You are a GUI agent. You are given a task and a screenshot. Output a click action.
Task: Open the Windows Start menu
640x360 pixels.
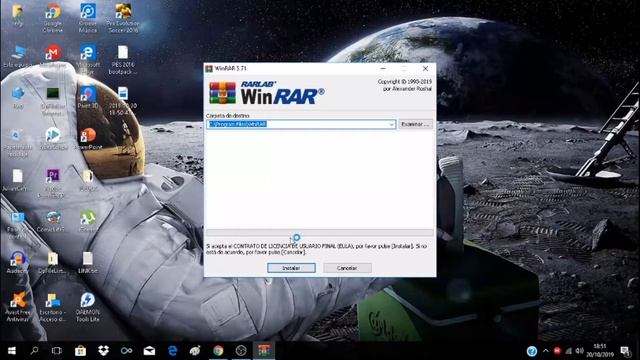12,351
